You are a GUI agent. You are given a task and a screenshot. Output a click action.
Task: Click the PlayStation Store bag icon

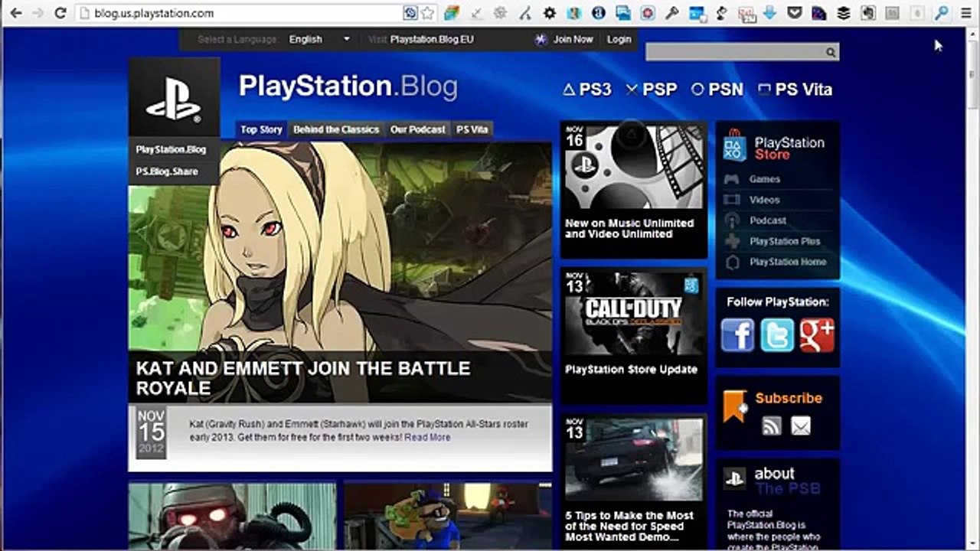coord(734,145)
